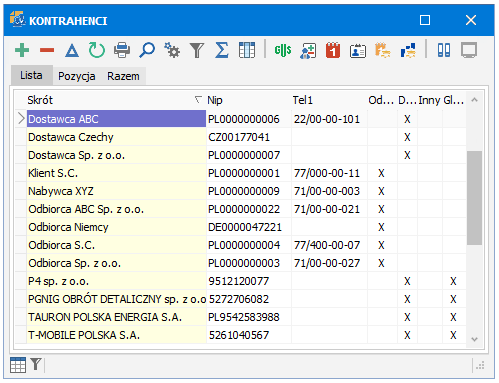Switch to the Pozycja tab
Screen dimensions: 499x383
77,76
